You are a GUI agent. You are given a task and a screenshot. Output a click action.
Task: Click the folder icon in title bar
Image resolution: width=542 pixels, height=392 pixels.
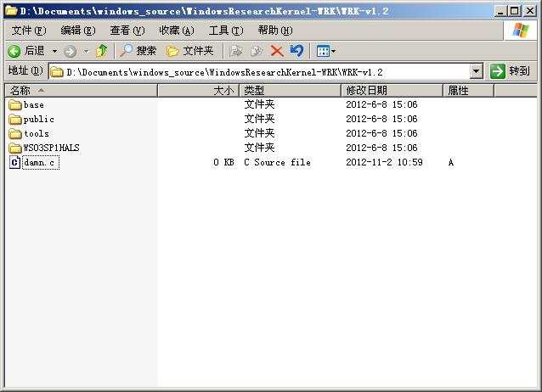(x=11, y=11)
